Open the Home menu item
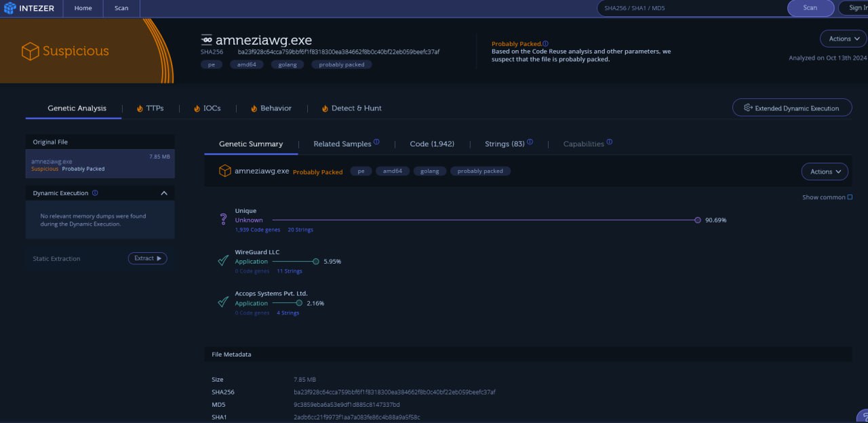The width and height of the screenshot is (868, 423). click(x=83, y=8)
